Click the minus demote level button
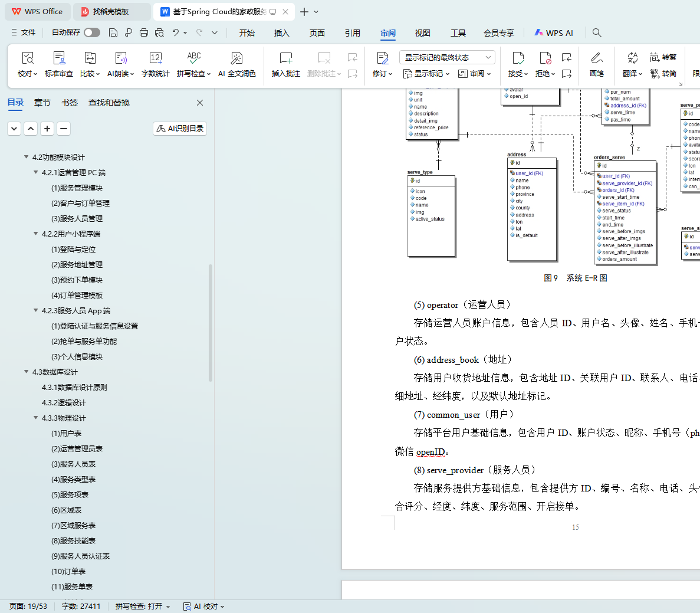Viewport: 700px width, 613px height. 64,129
